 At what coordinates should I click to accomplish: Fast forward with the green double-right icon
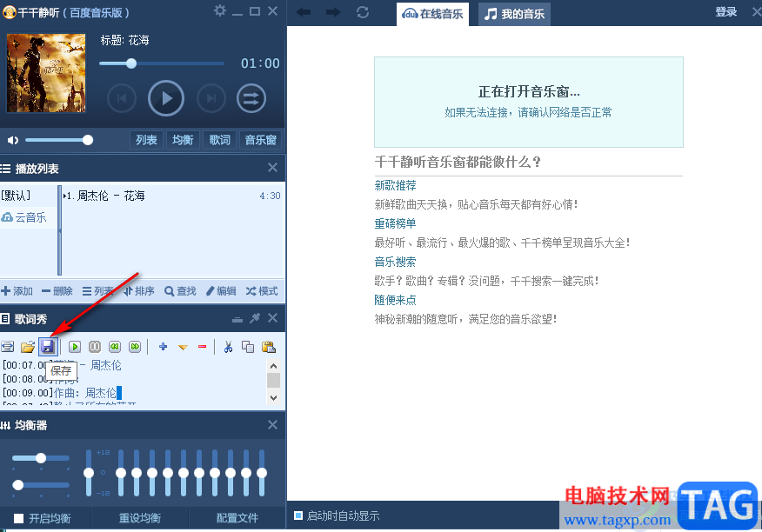(x=135, y=347)
